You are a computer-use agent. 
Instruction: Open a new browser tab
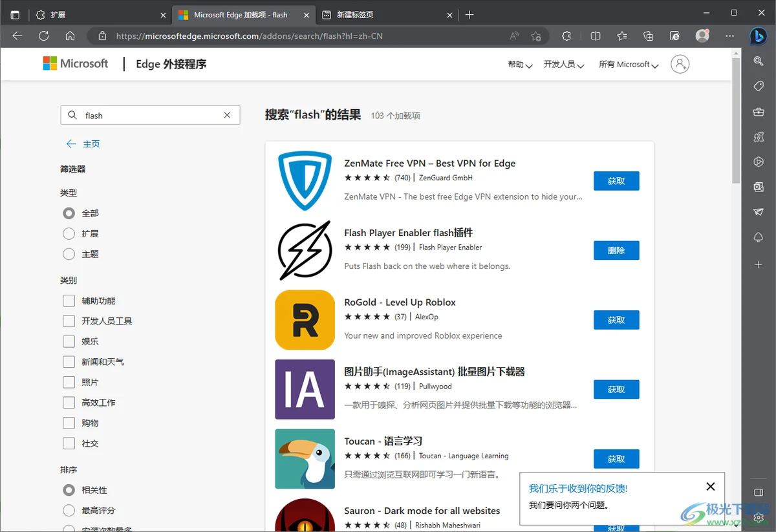[x=470, y=14]
